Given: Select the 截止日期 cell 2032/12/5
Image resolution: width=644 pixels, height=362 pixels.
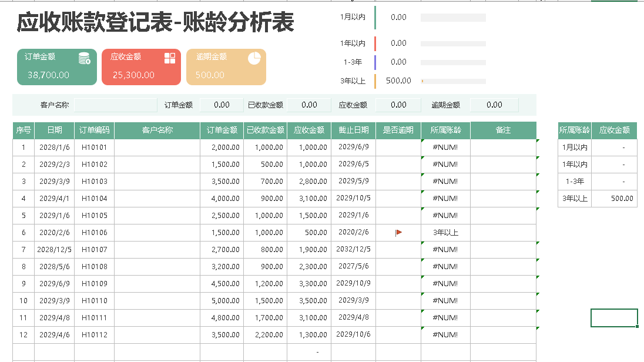Looking at the screenshot, I should point(353,249).
